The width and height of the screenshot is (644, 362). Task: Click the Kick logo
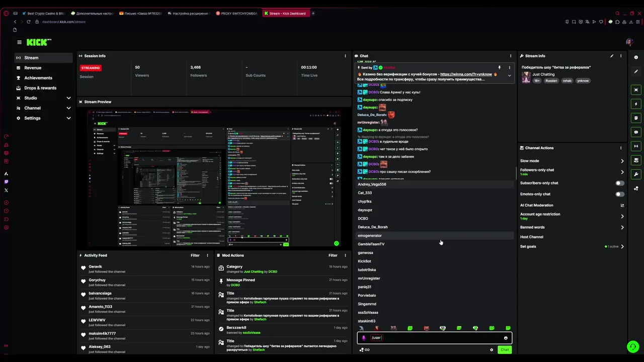(39, 42)
